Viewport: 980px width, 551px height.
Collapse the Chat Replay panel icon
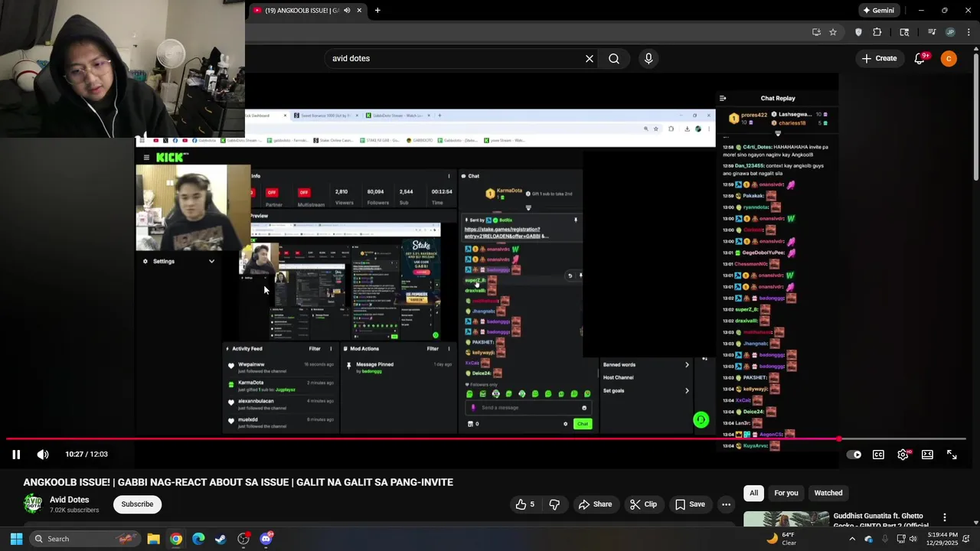pos(723,98)
